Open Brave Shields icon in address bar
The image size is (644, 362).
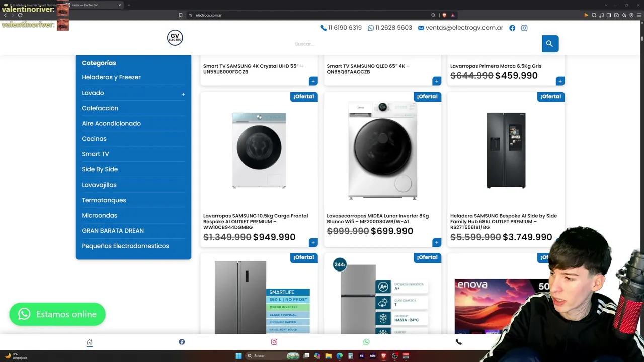444,15
